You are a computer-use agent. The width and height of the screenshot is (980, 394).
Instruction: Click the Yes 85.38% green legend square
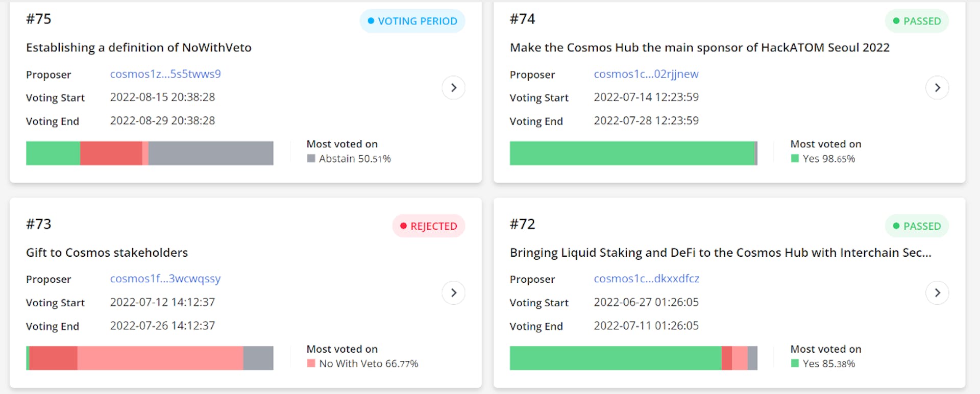pyautogui.click(x=795, y=363)
